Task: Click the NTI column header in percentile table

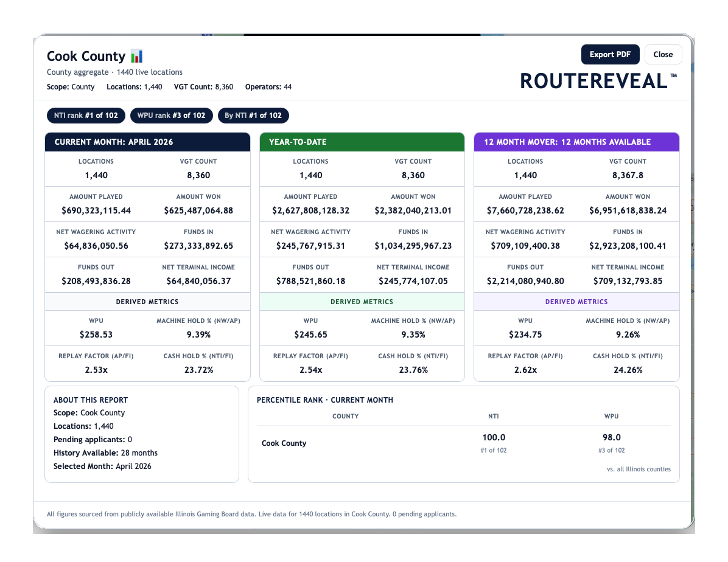Action: pyautogui.click(x=494, y=416)
